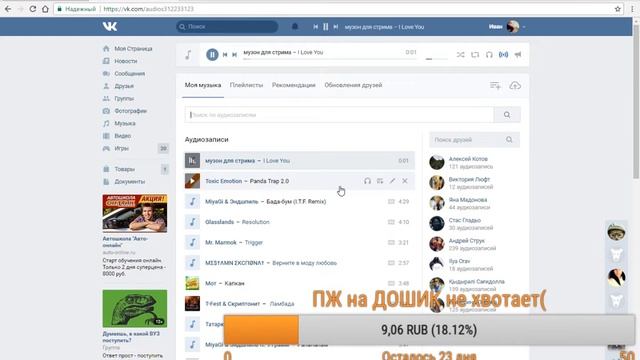Play MiyaGi & Эндшпиль Бада-бум track
Viewport: 640px width, 360px height.
[192, 202]
